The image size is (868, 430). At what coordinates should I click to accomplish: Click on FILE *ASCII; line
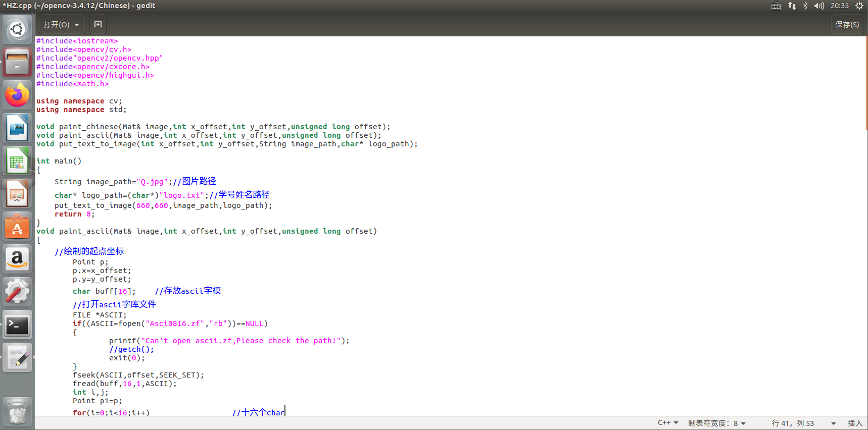(100, 315)
